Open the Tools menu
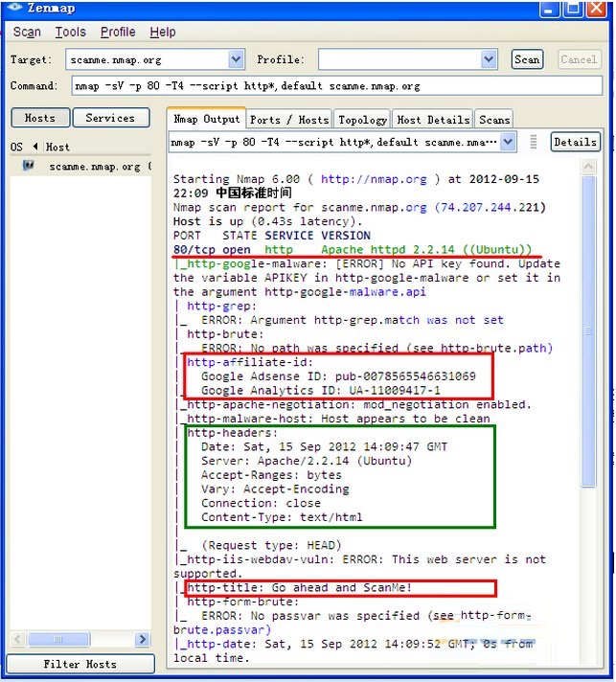The height and width of the screenshot is (682, 616). (x=70, y=32)
